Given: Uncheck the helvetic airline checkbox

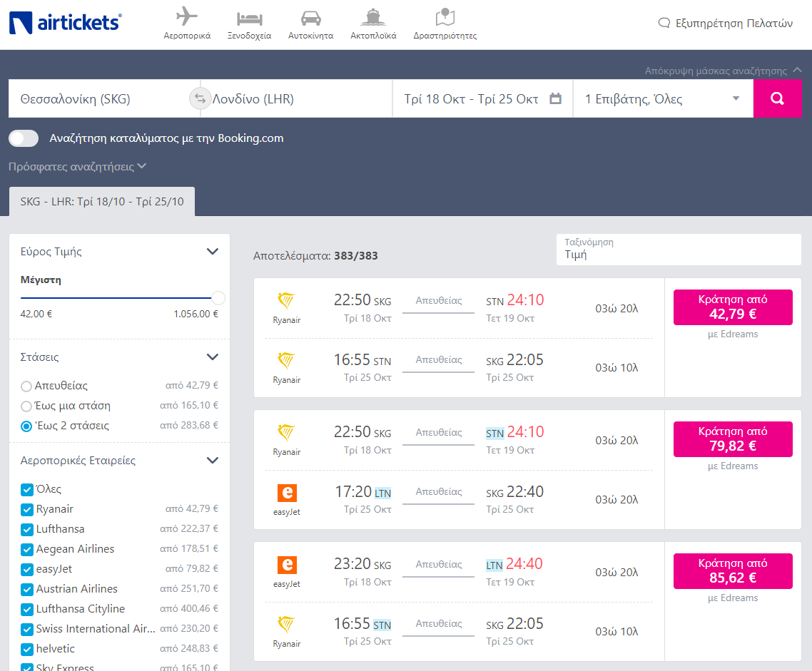Looking at the screenshot, I should (27, 650).
